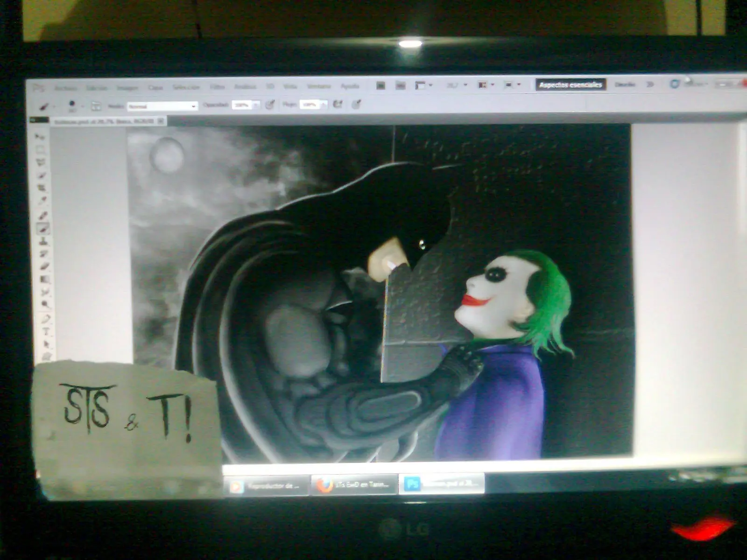Select the Lasso tool
The image size is (747, 560).
coord(42,162)
